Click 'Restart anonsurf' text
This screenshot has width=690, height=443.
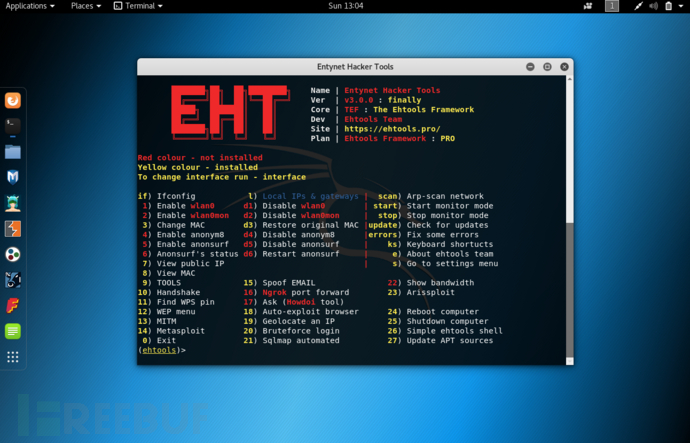tap(301, 254)
